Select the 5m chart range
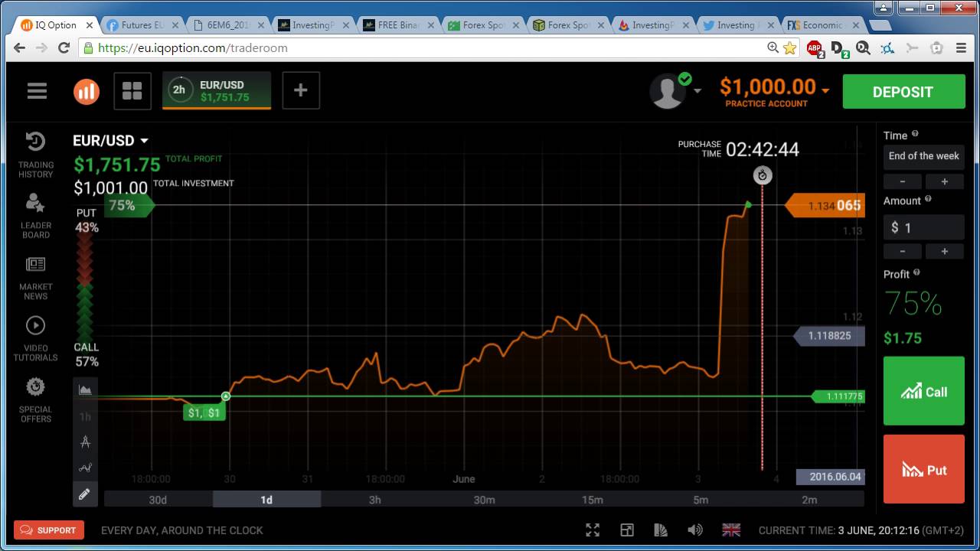Image resolution: width=980 pixels, height=551 pixels. pyautogui.click(x=701, y=500)
